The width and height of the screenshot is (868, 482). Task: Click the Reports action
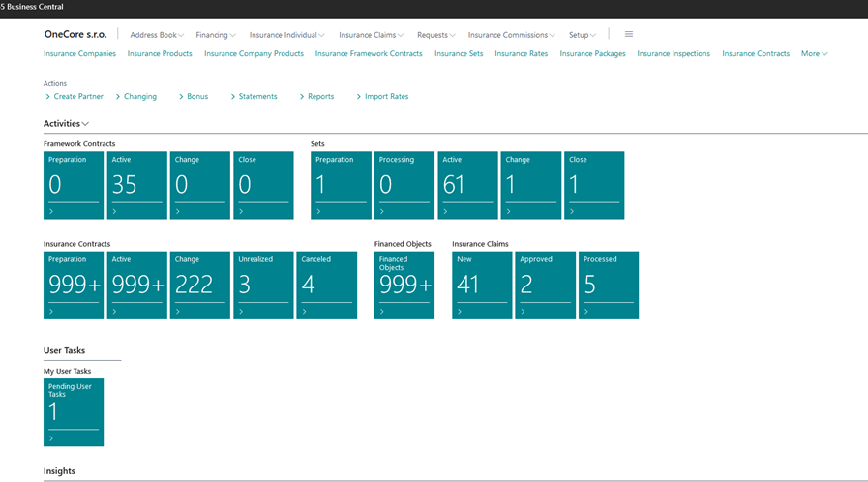[320, 97]
